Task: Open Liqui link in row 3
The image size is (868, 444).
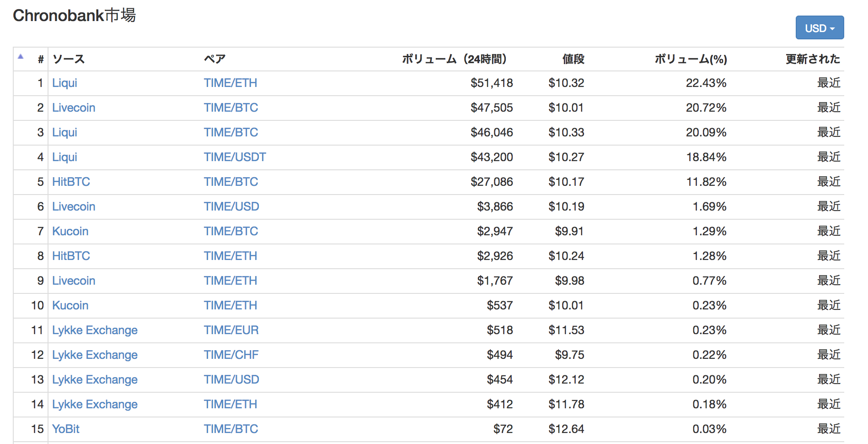Action: (x=64, y=132)
